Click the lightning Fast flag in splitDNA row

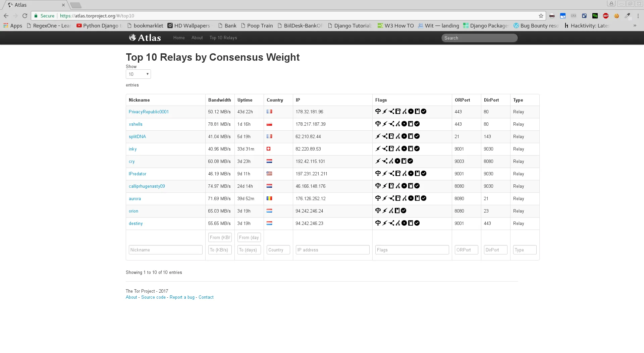point(378,136)
